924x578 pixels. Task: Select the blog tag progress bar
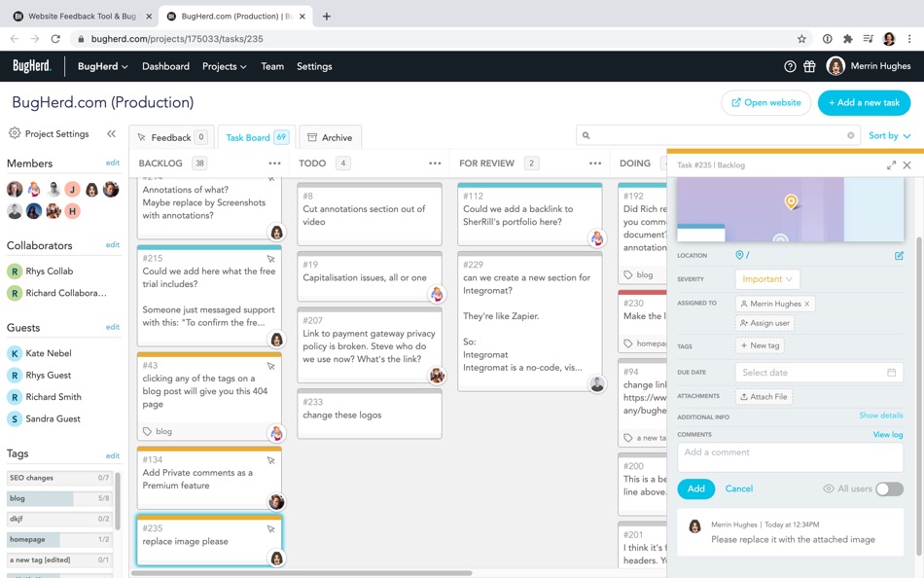click(59, 498)
